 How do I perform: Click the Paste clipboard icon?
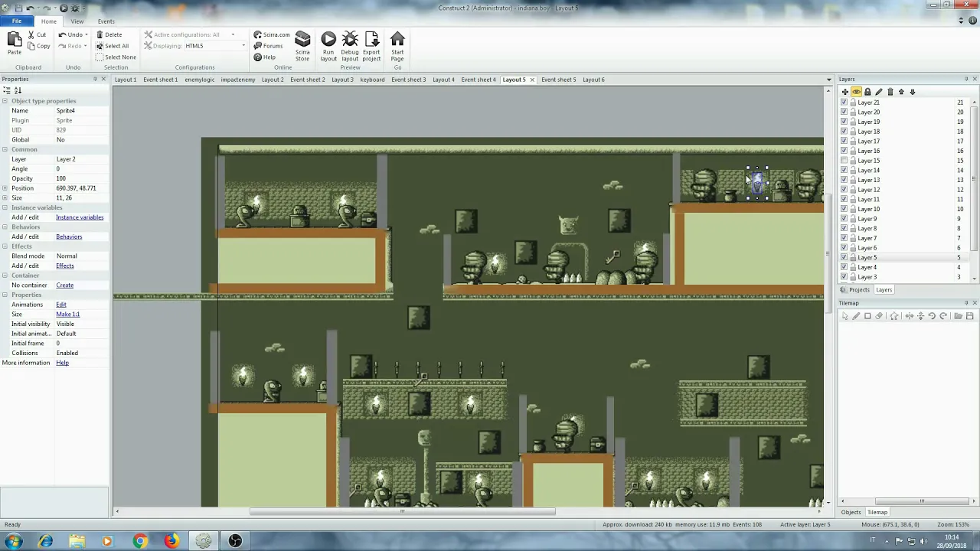click(x=14, y=39)
